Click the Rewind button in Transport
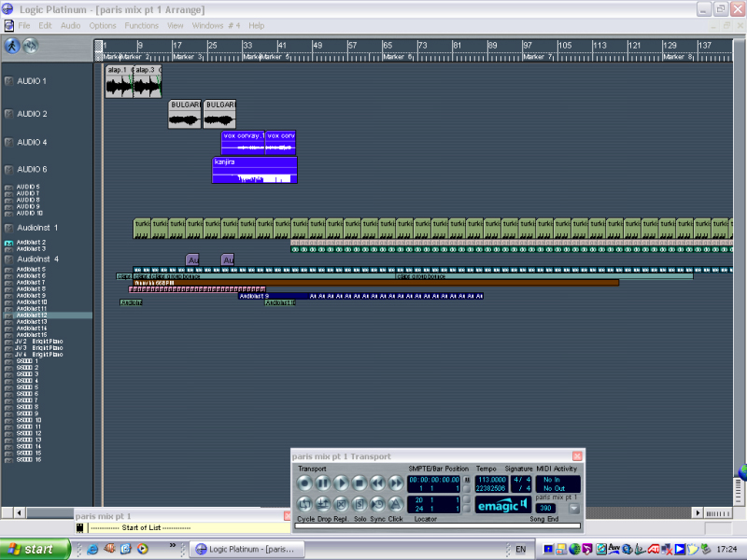The width and height of the screenshot is (747, 560). pos(377,483)
